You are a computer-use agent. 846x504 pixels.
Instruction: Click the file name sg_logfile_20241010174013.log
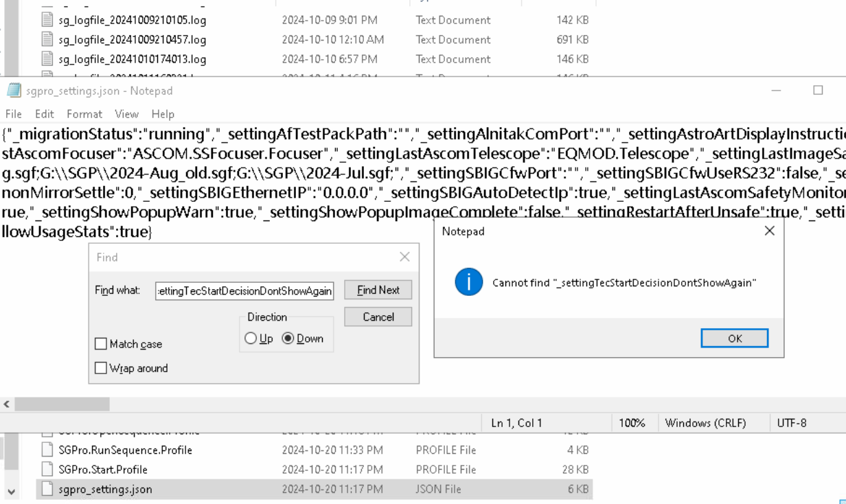pos(132,59)
